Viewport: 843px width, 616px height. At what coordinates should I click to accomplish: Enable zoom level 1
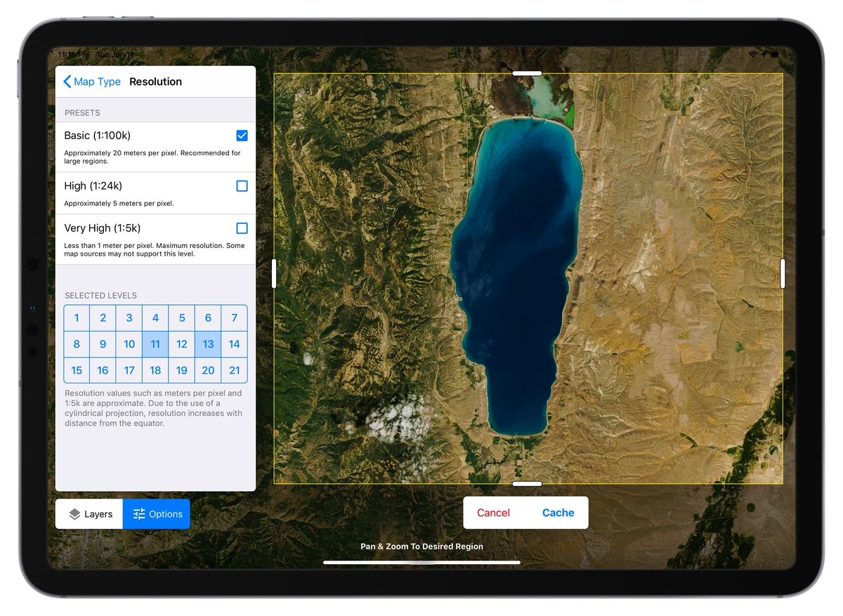pyautogui.click(x=76, y=317)
